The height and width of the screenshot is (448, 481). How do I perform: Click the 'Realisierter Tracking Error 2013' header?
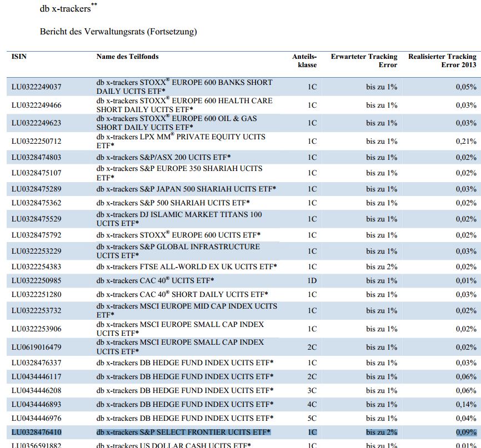[x=442, y=61]
